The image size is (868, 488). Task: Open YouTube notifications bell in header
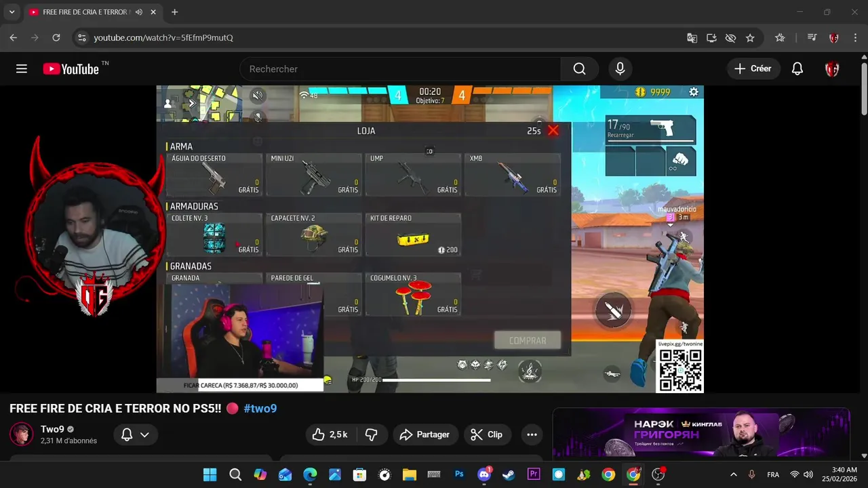click(x=797, y=68)
